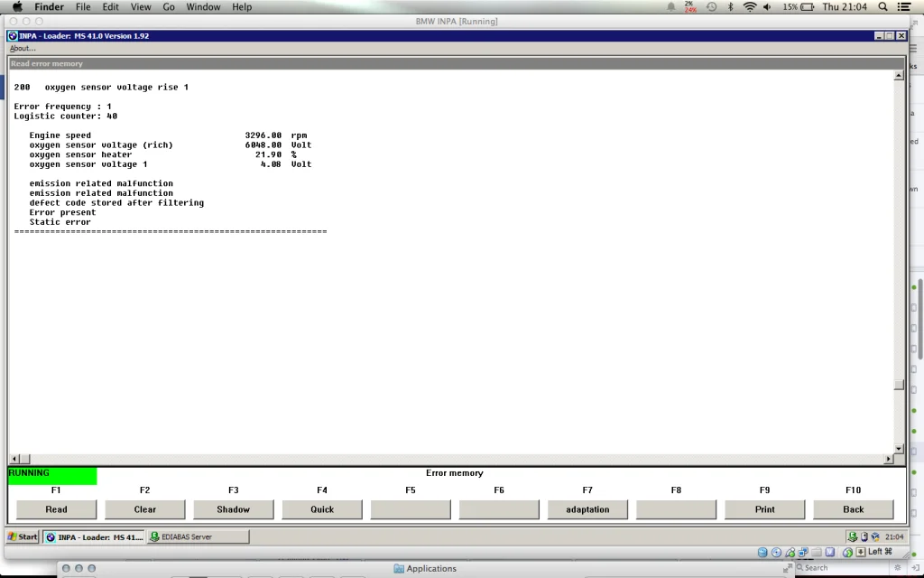
Task: Click the battery status icon
Action: point(808,7)
